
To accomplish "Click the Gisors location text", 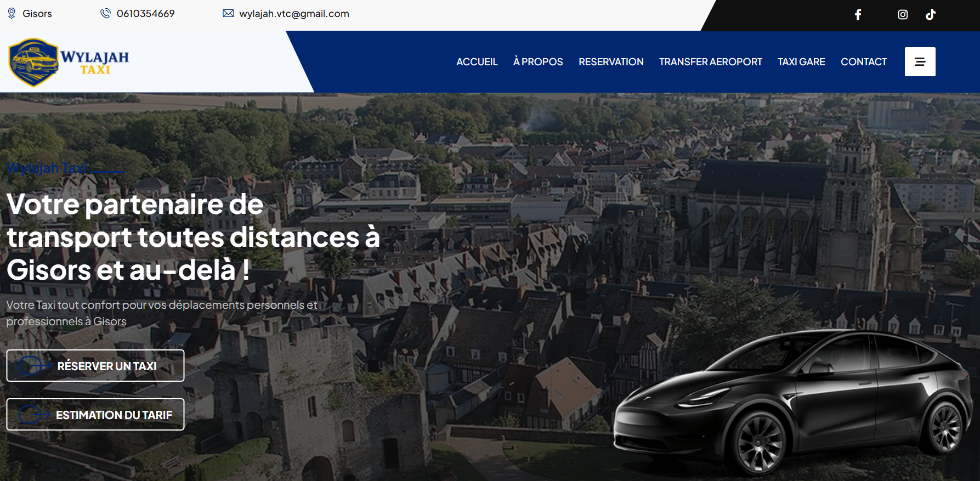I will click(37, 14).
